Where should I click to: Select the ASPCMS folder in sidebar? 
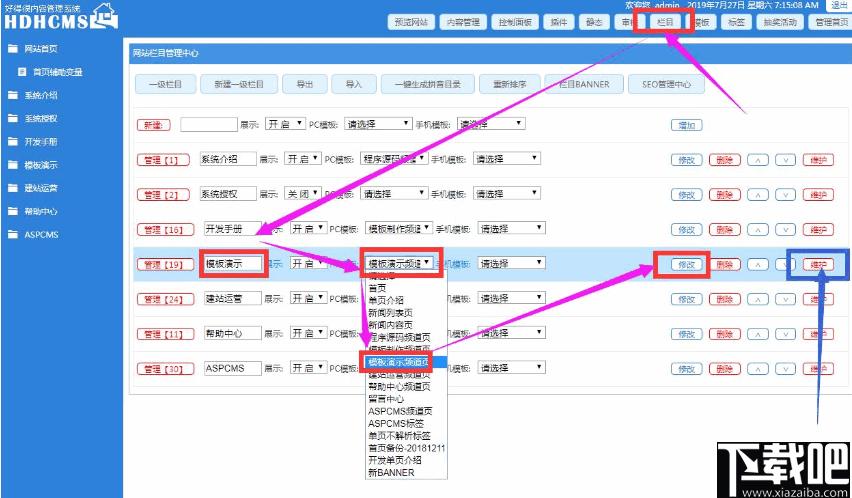[x=40, y=235]
